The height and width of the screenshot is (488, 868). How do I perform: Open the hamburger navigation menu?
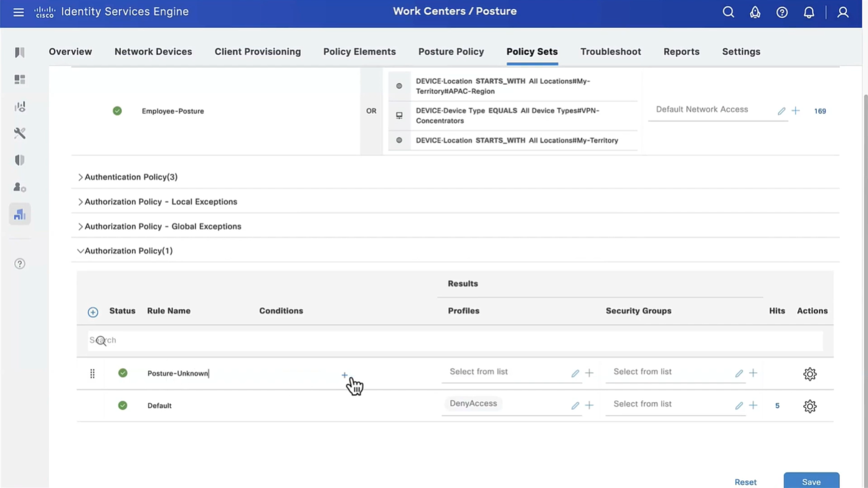(19, 12)
